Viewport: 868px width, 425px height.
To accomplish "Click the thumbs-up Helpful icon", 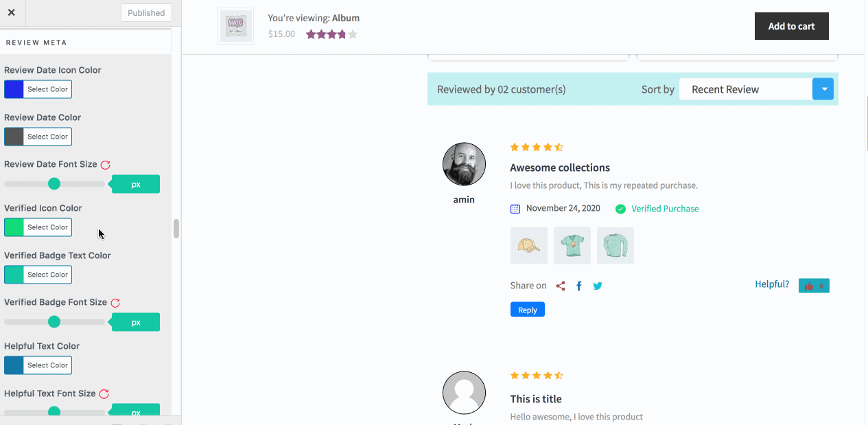I will tap(810, 285).
